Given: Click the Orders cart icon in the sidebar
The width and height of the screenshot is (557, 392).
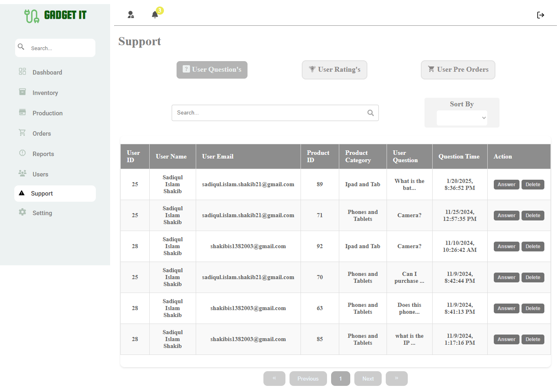Looking at the screenshot, I should tap(22, 133).
